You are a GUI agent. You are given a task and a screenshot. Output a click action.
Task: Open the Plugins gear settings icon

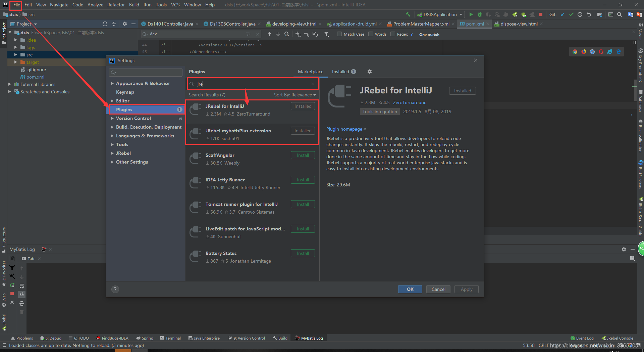click(369, 72)
